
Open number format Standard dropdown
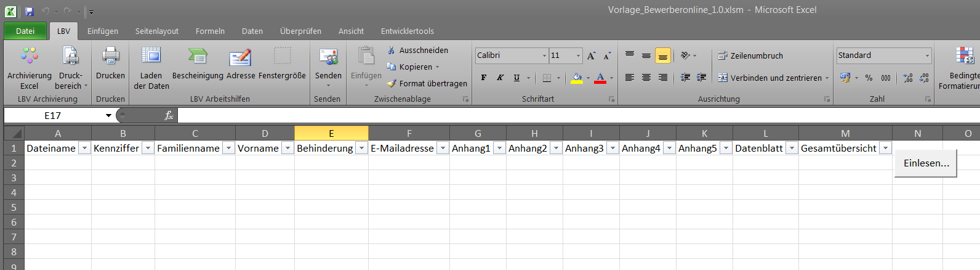pyautogui.click(x=927, y=55)
